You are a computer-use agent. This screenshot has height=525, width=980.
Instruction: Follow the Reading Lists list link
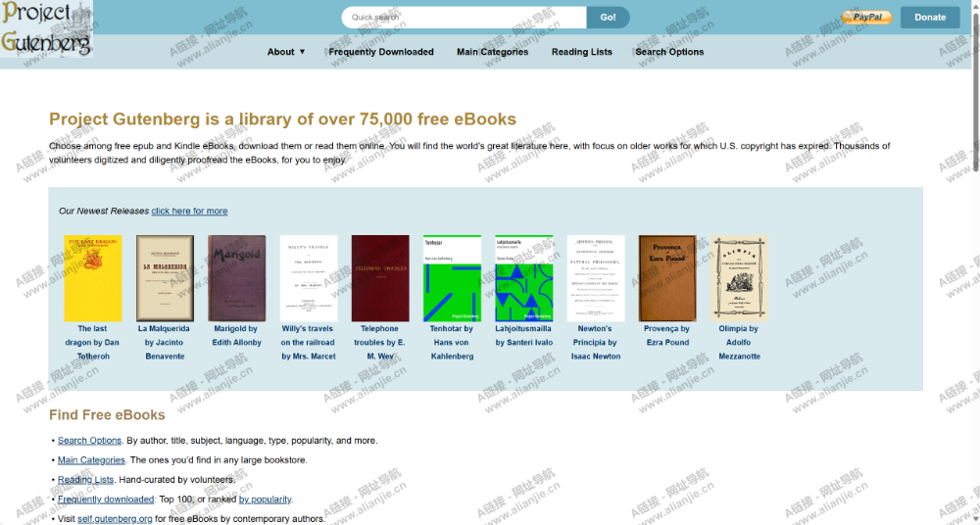pos(85,480)
